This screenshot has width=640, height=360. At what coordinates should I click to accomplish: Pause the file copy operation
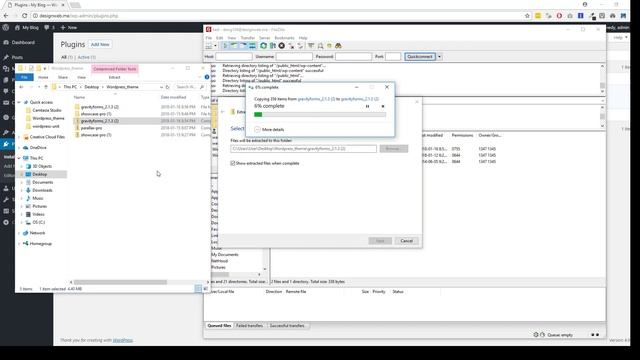[367, 107]
